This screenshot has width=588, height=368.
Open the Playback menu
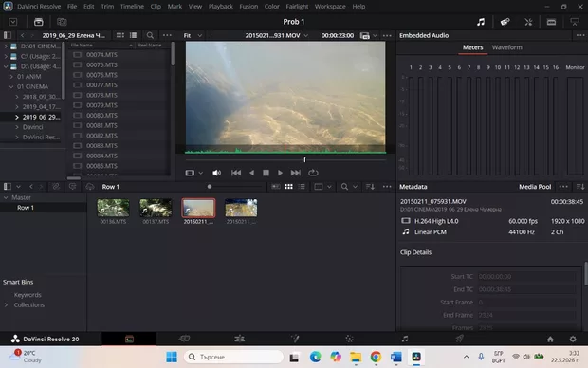click(x=220, y=7)
